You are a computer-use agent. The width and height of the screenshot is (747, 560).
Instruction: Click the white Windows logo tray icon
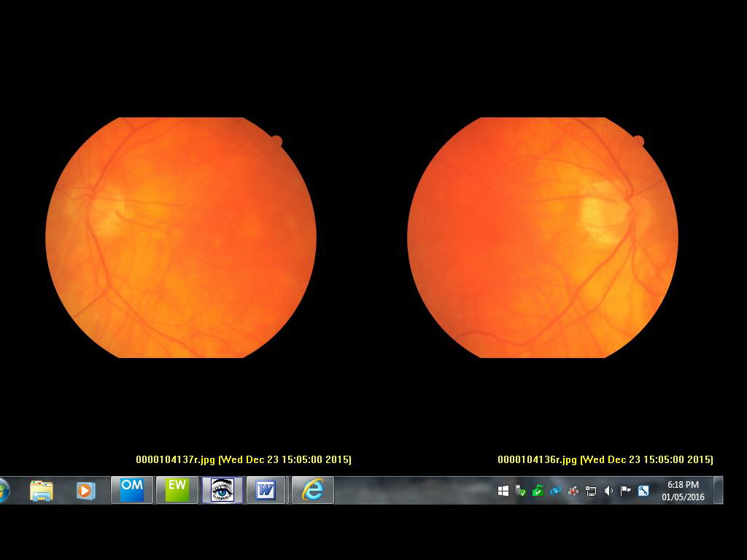(x=503, y=491)
